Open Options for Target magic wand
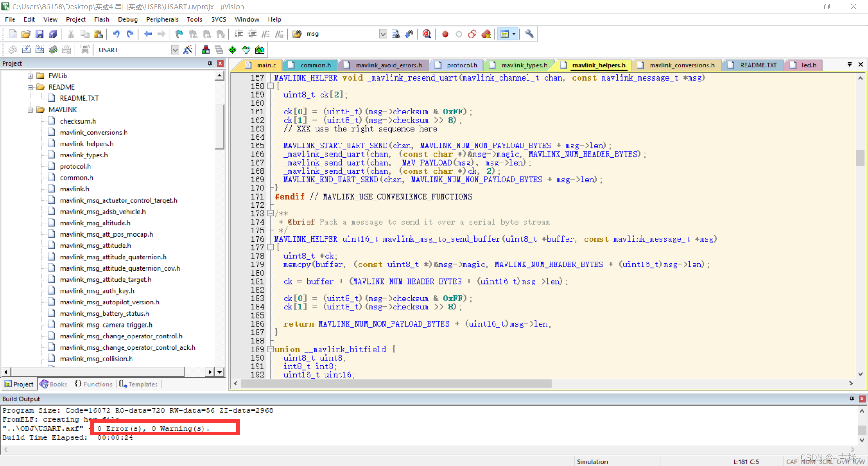The height and width of the screenshot is (466, 868). tap(188, 50)
